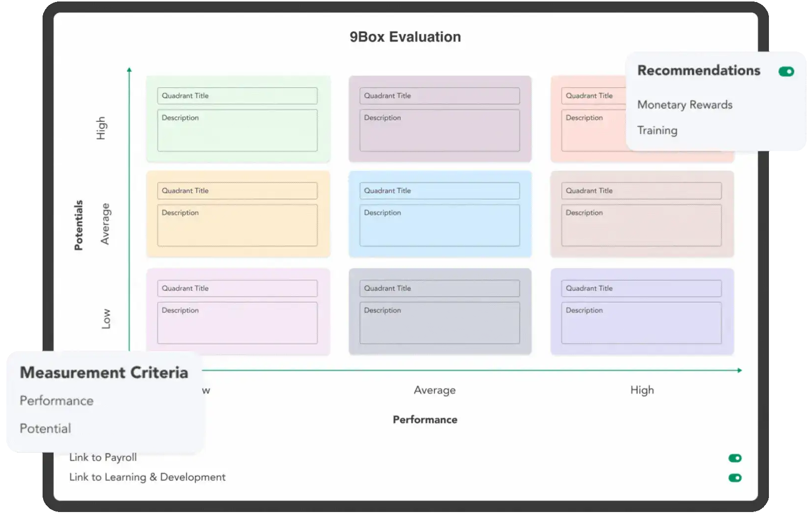The image size is (812, 515).
Task: Select Monetary Rewards under Recommendations
Action: pyautogui.click(x=684, y=105)
